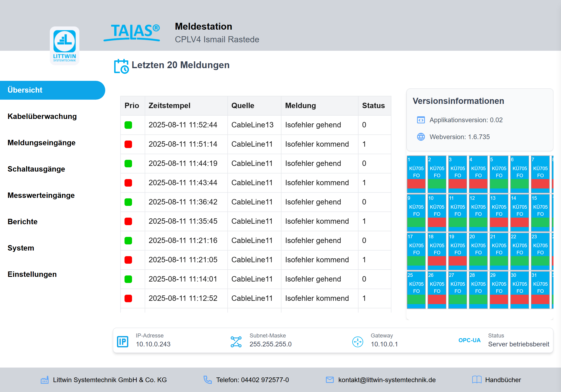
Task: Open the Einstellungen section
Action: point(32,274)
